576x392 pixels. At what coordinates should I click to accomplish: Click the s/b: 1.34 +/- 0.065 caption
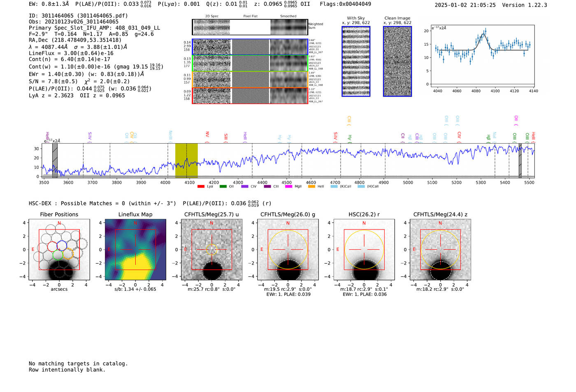pyautogui.click(x=135, y=289)
